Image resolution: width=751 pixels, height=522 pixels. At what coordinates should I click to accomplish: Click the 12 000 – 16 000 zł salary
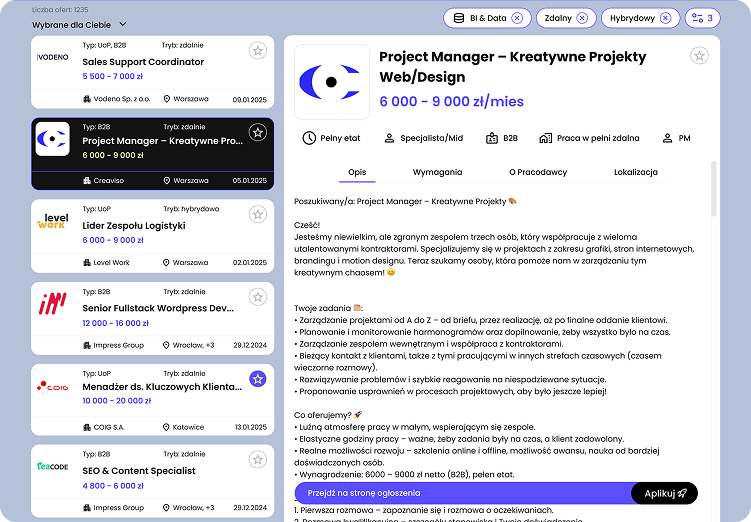pyautogui.click(x=115, y=323)
